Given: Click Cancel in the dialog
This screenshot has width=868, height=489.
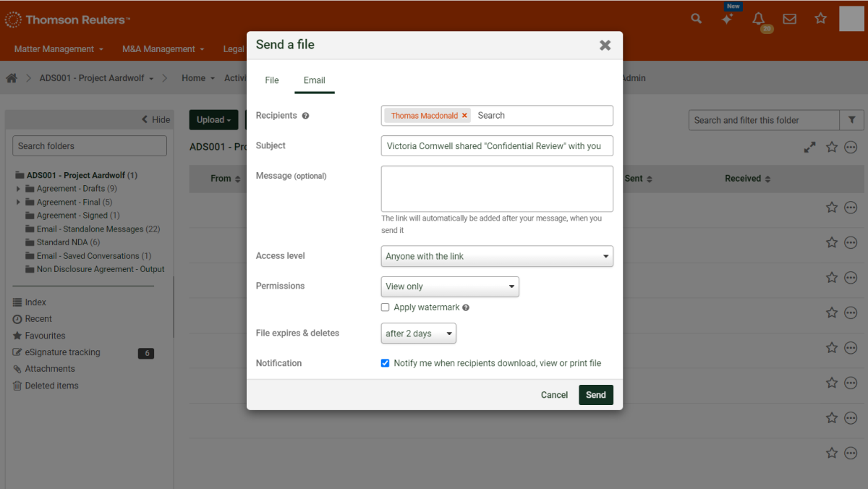Looking at the screenshot, I should [x=554, y=395].
